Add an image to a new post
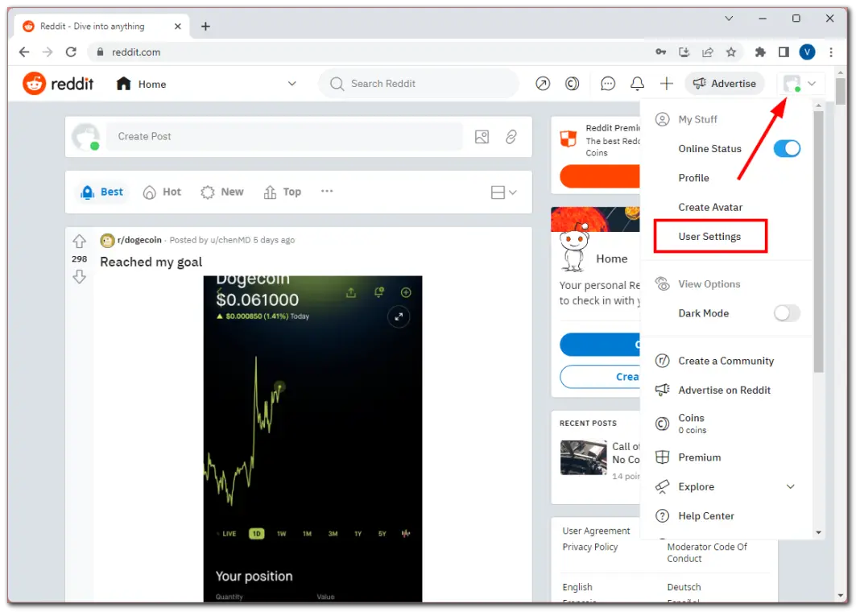Image resolution: width=860 pixels, height=616 pixels. pyautogui.click(x=482, y=137)
